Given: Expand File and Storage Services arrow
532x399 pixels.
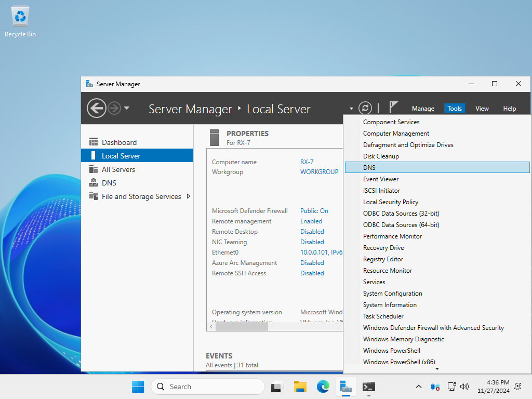Looking at the screenshot, I should (x=188, y=196).
